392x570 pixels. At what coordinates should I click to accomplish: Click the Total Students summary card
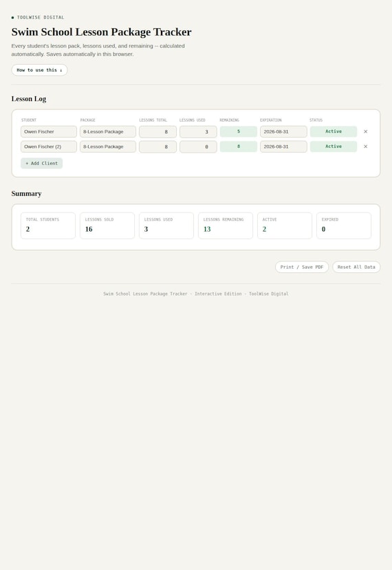click(x=48, y=226)
